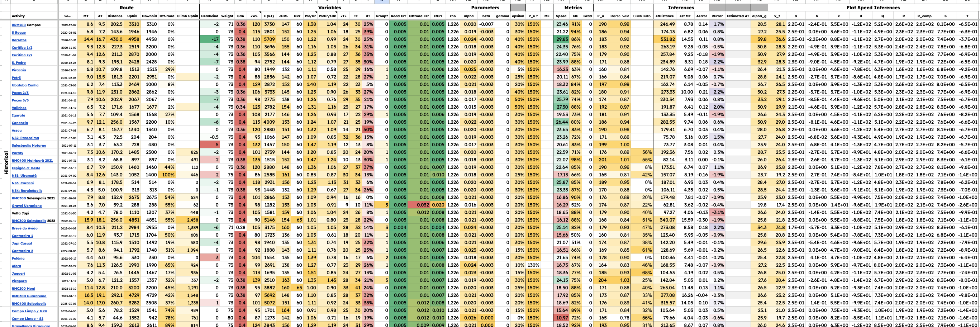Open the Cantareira 2 link
The height and width of the screenshot is (327, 980).
[23, 251]
